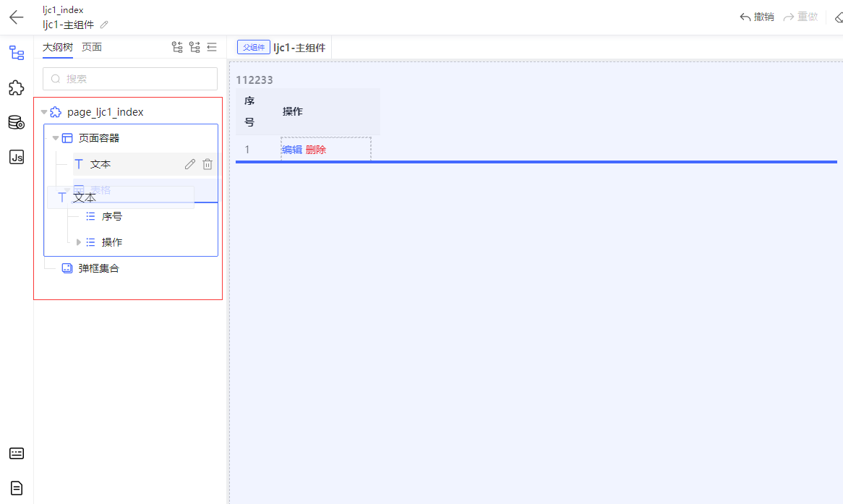Screen dimensions: 843x504
Task: Click the 弹框集合 dialog icon
Action: coord(67,268)
